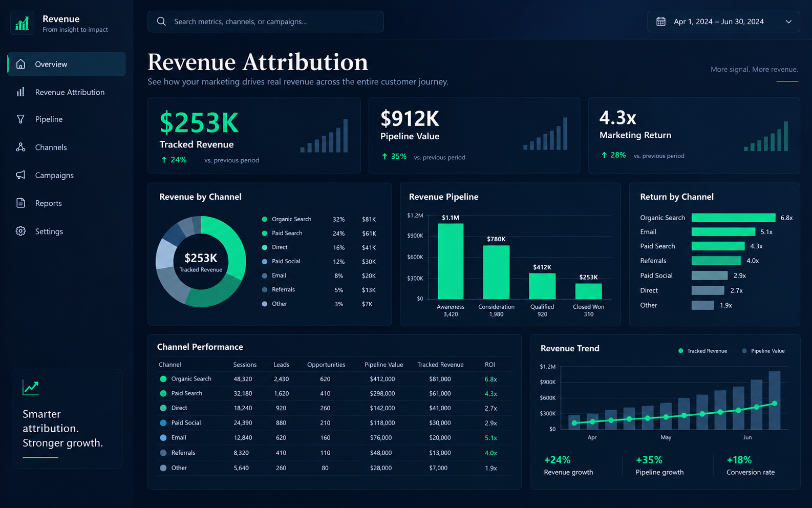The height and width of the screenshot is (508, 812).
Task: Click the Settings gear icon
Action: click(20, 231)
